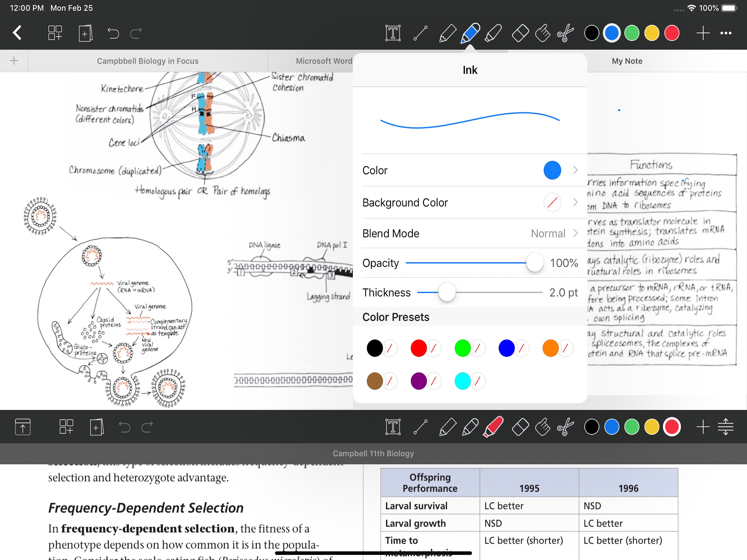
Task: Tap the Background Color none swatch
Action: (552, 202)
